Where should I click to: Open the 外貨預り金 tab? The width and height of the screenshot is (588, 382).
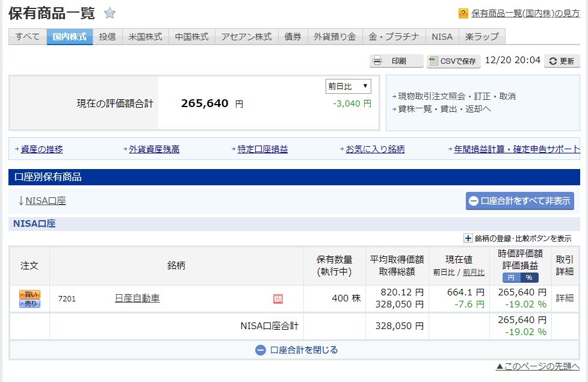point(335,37)
